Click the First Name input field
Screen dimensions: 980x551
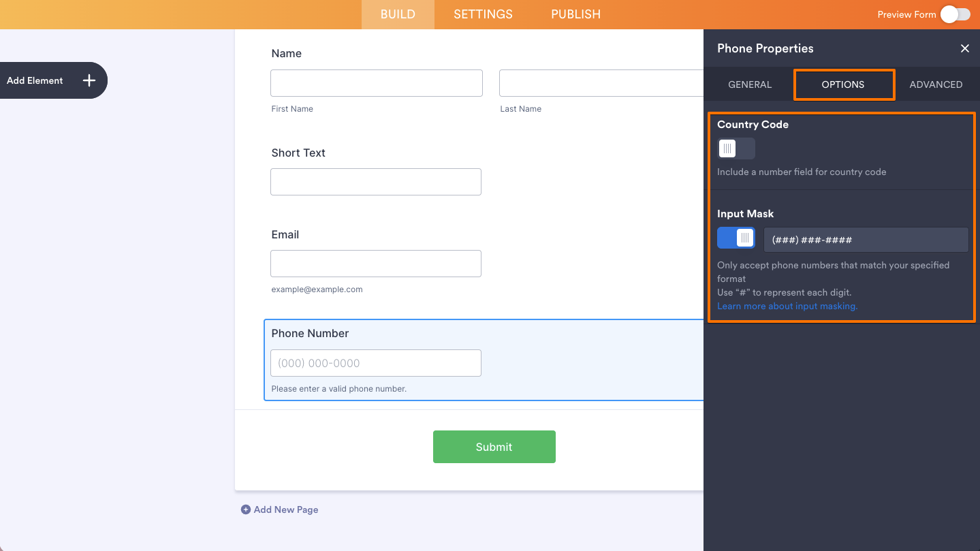[x=377, y=83]
